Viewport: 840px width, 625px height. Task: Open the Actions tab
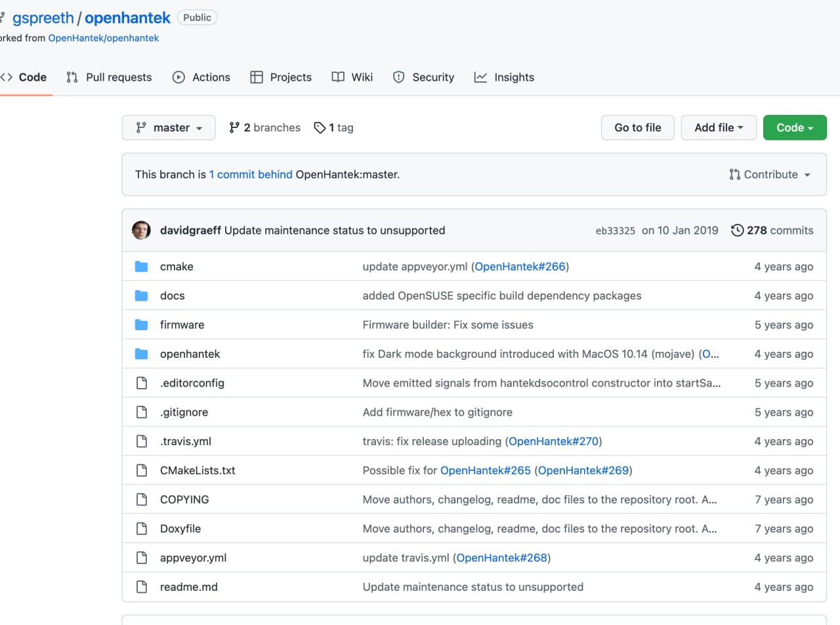point(201,77)
